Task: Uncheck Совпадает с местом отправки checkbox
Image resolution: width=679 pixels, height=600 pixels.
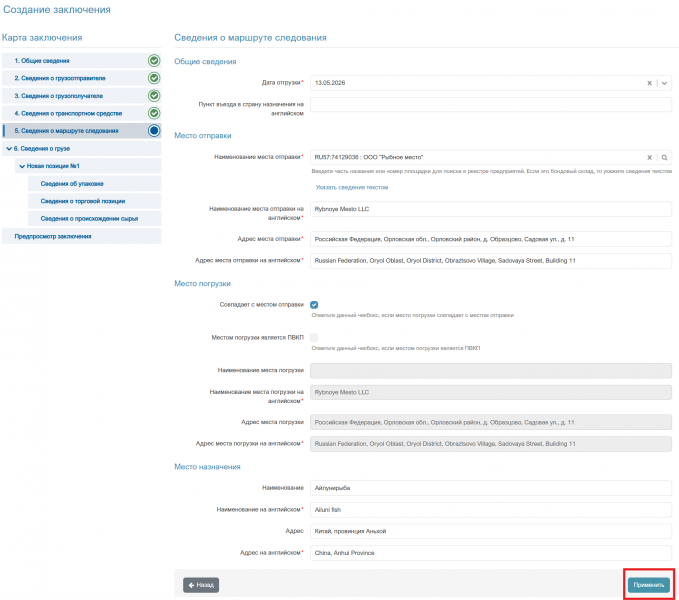Action: point(314,305)
